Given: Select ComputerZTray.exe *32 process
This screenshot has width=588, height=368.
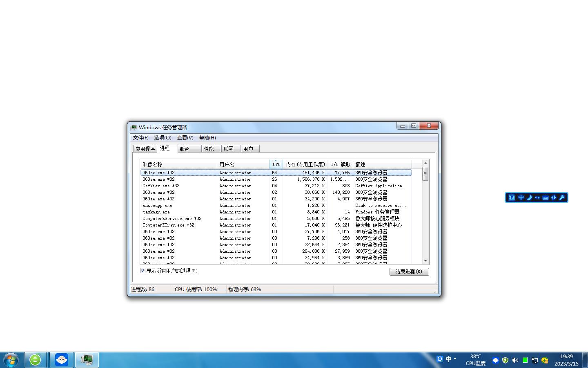Looking at the screenshot, I should click(x=276, y=225).
